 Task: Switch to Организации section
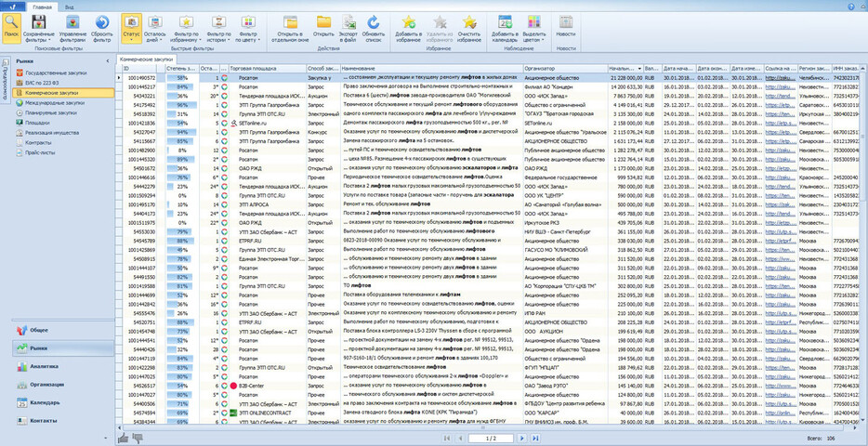coord(63,385)
